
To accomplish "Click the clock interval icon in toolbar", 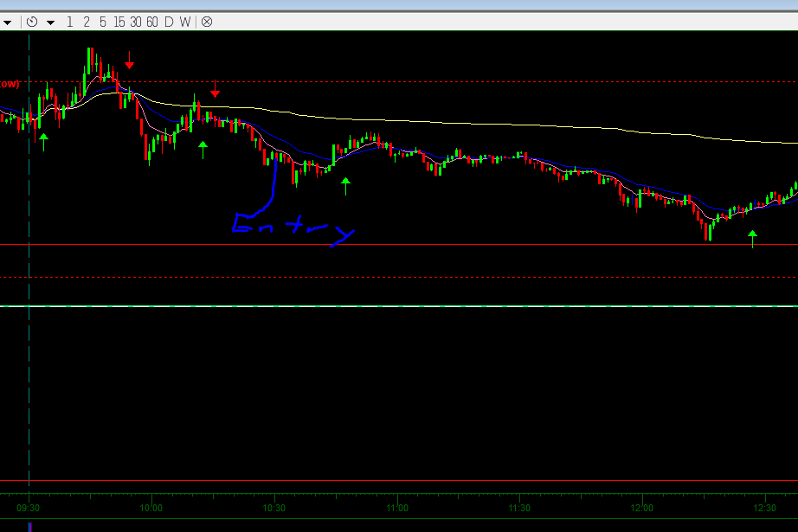I will [32, 22].
